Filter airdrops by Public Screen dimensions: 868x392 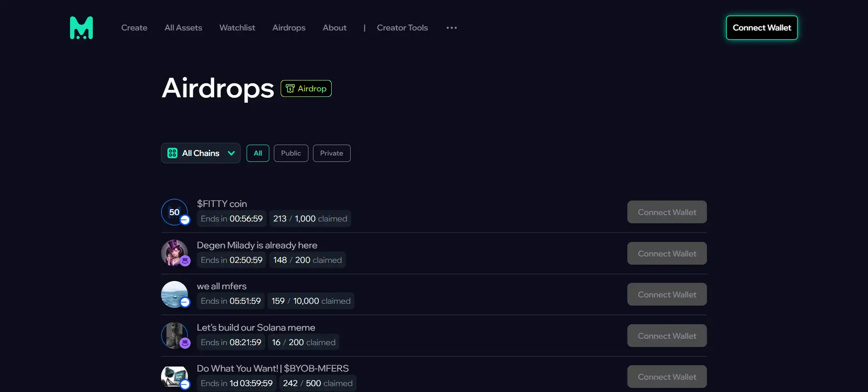click(291, 153)
